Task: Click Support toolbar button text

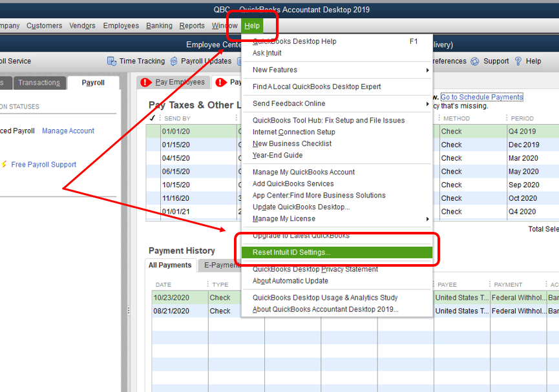Action: click(x=496, y=61)
